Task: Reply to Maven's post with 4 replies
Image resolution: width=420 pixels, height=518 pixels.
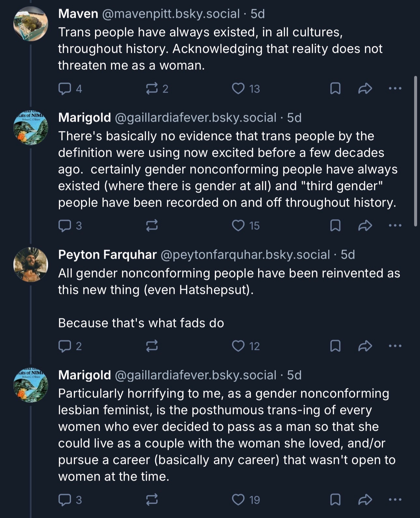Action: (64, 89)
